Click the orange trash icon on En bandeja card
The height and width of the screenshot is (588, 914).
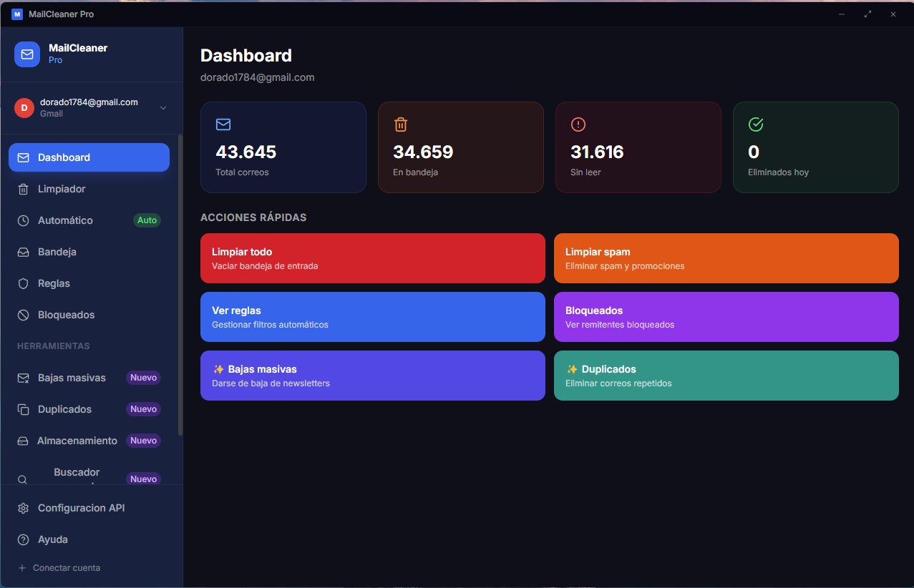point(401,124)
